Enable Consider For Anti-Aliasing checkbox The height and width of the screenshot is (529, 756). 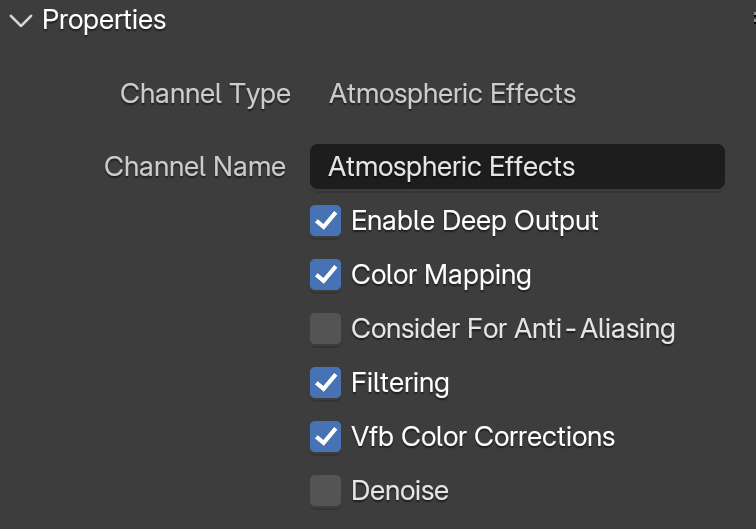point(325,329)
